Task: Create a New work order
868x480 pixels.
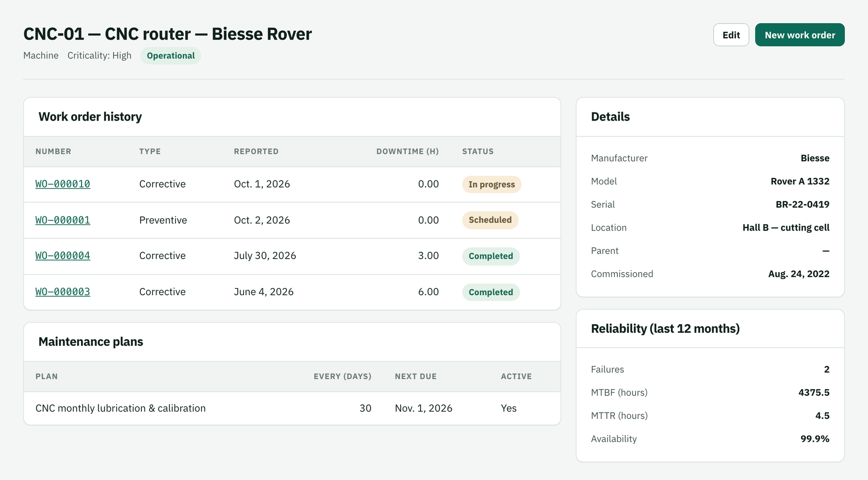Action: point(800,35)
